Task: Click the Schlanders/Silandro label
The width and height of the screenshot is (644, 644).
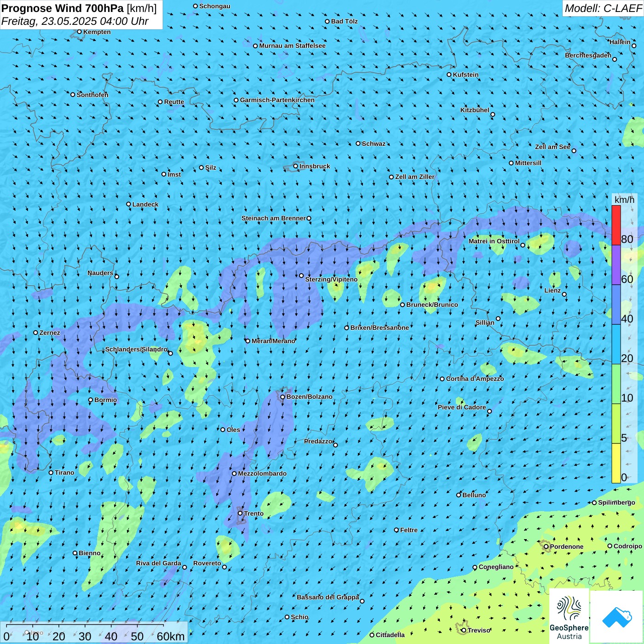Action: [136, 349]
